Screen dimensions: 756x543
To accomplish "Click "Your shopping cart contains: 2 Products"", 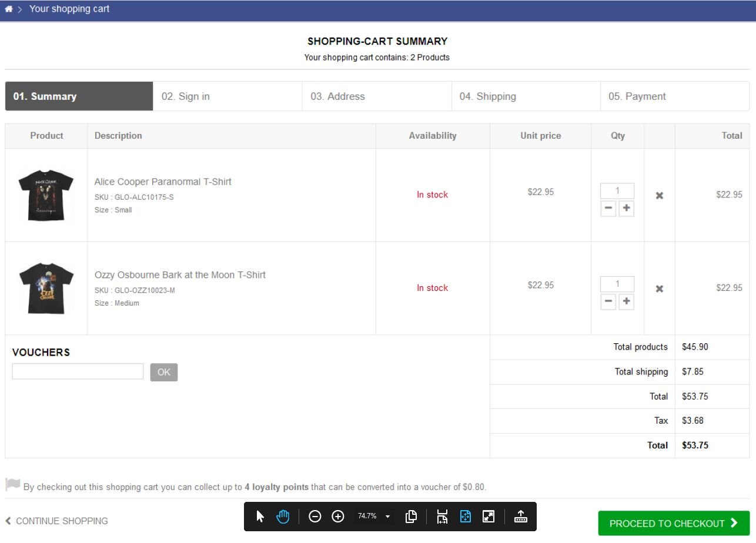I will (x=377, y=58).
